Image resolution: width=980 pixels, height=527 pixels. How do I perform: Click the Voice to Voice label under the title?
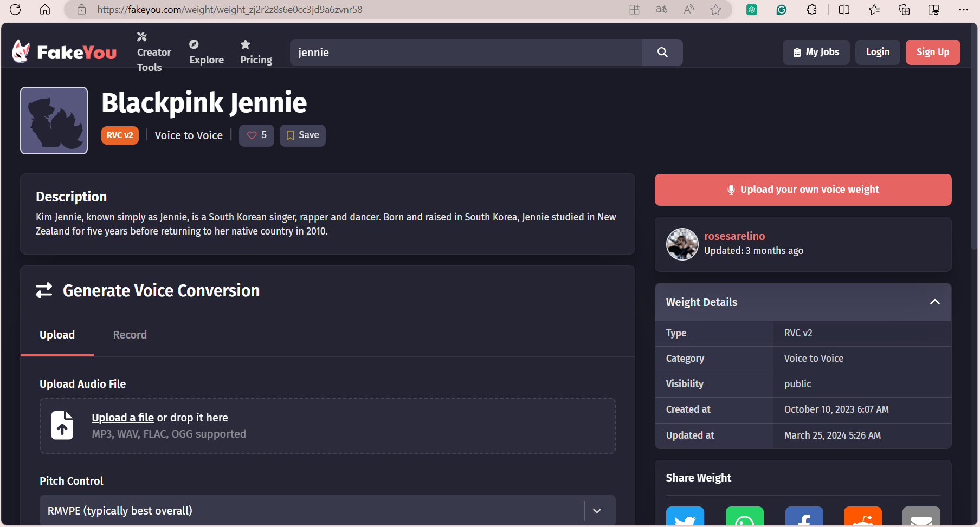(x=189, y=135)
